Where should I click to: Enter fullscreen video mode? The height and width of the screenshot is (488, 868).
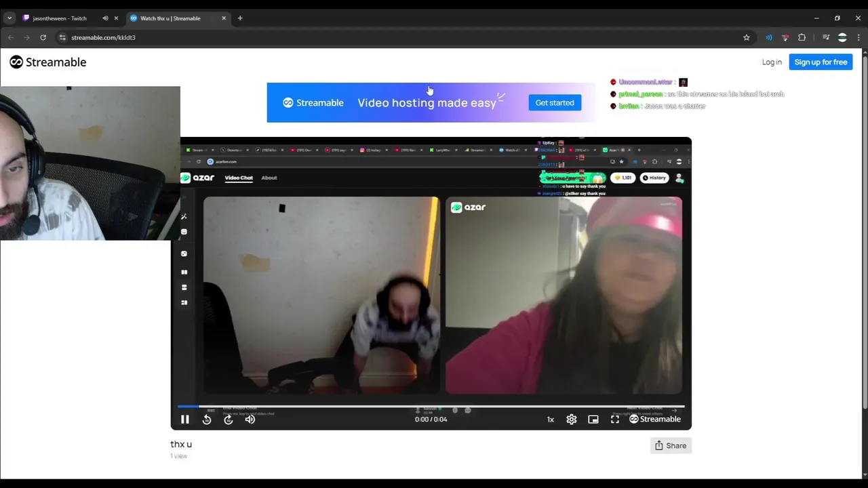tap(615, 420)
